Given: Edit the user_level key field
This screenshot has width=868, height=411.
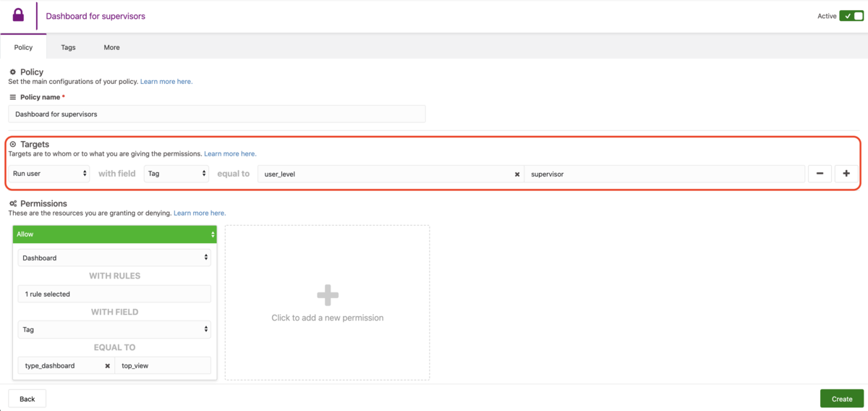Looking at the screenshot, I should click(391, 174).
